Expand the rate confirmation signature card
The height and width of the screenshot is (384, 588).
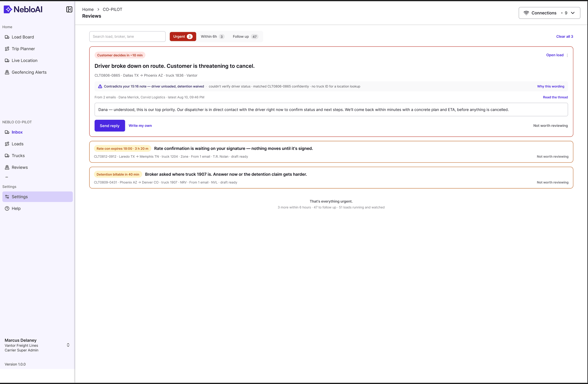[x=331, y=152]
